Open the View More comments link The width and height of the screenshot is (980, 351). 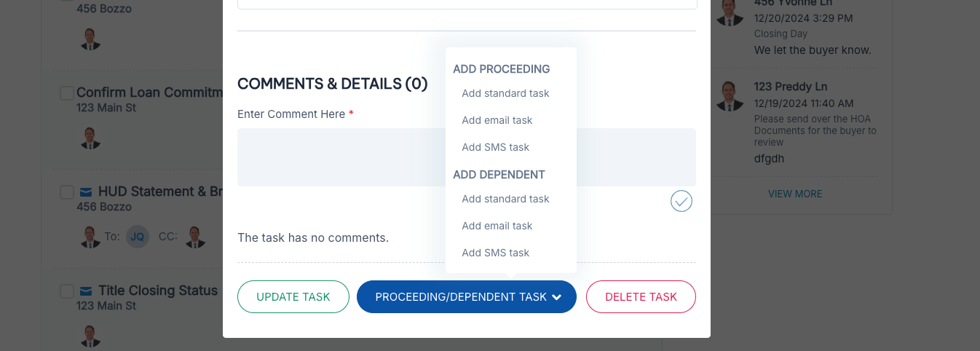pyautogui.click(x=795, y=194)
